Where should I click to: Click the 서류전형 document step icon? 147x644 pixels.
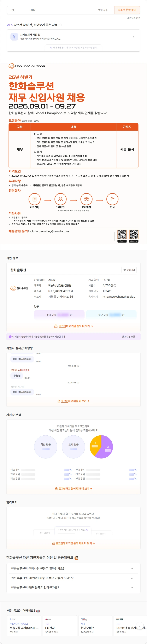35,199
